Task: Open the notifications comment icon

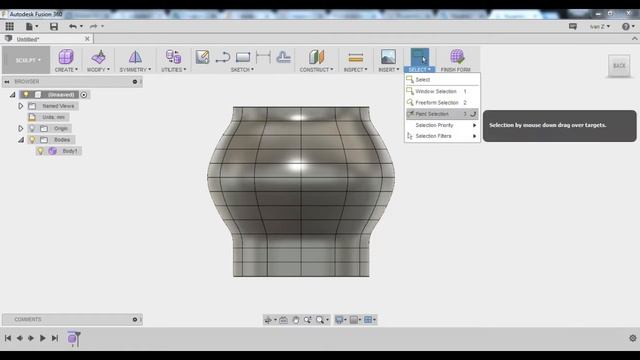Action: (x=573, y=27)
